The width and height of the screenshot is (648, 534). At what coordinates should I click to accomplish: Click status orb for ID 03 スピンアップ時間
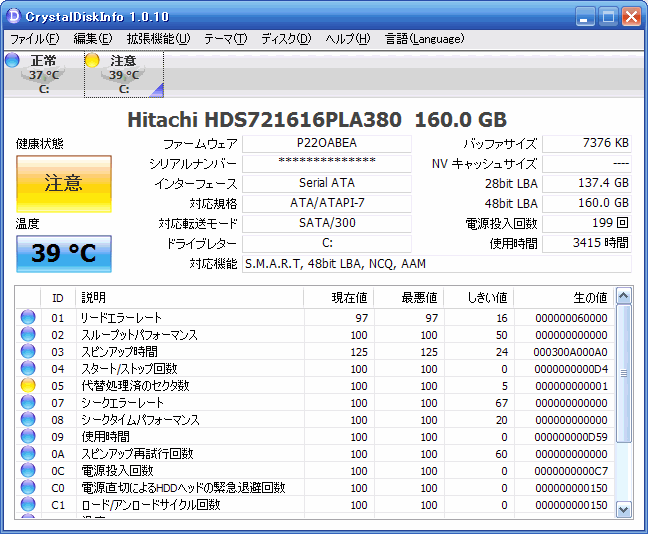[28, 351]
